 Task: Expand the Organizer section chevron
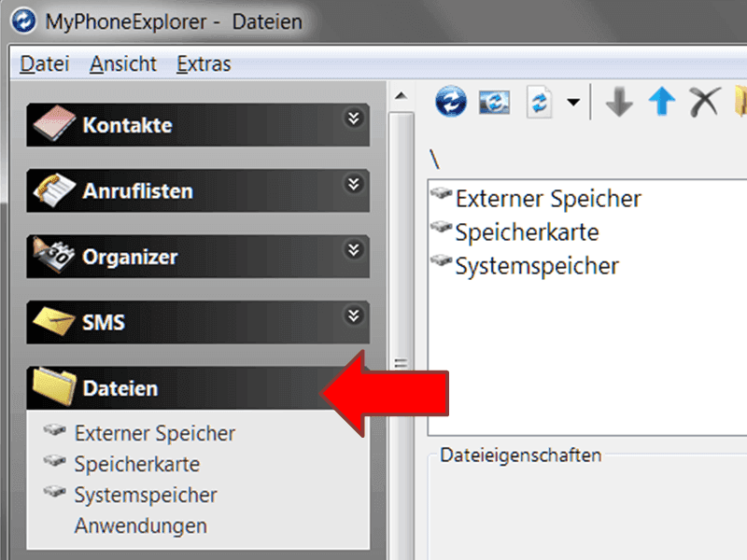[354, 249]
